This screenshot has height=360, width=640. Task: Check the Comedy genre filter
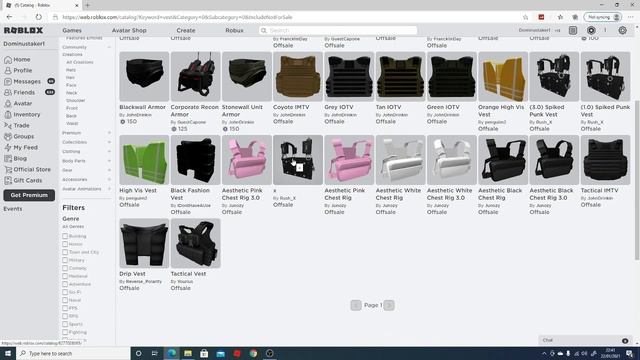(65, 268)
